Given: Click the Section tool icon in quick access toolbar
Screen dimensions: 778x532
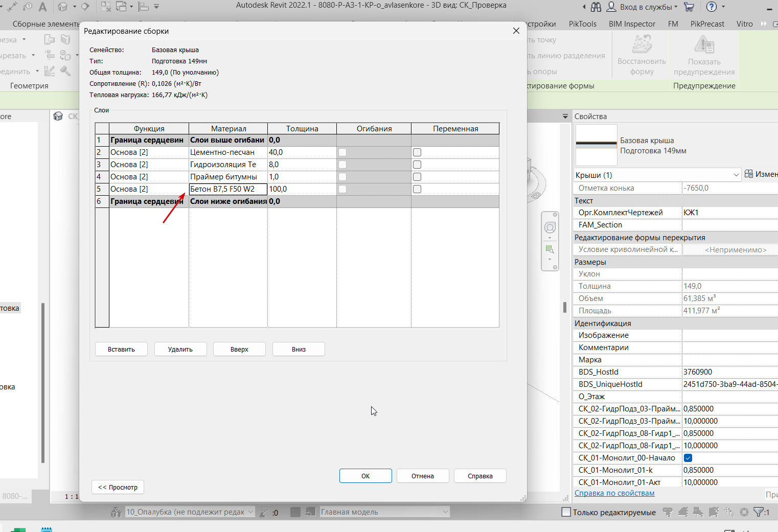Looking at the screenshot, I should (x=85, y=7).
